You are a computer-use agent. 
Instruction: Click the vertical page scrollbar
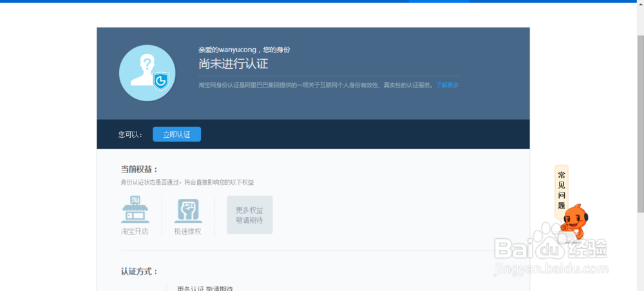pyautogui.click(x=640, y=123)
